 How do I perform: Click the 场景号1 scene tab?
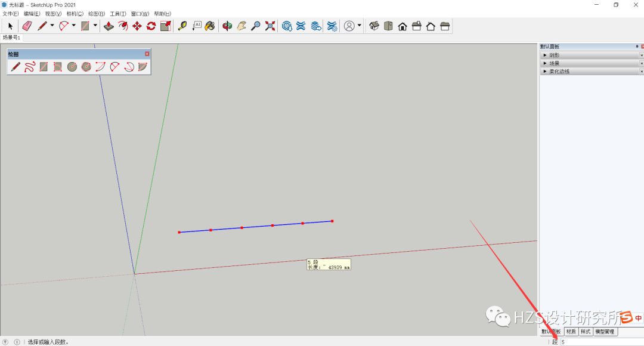click(11, 37)
